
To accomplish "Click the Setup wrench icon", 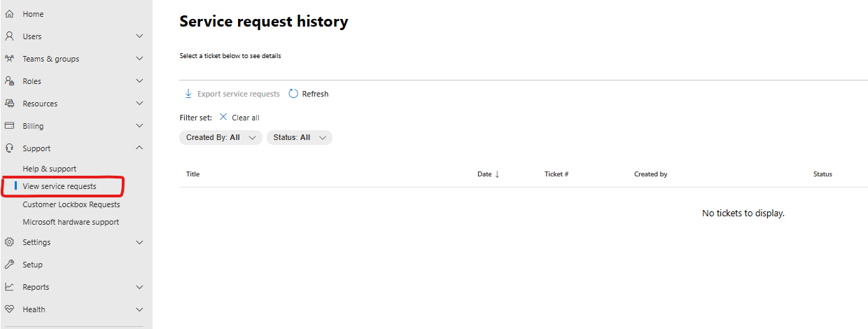I will (x=9, y=265).
